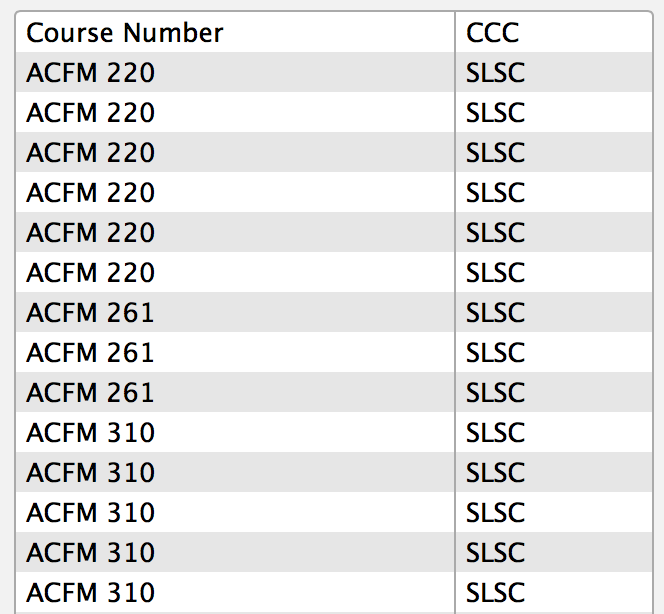
Task: Select the last ACFM 261 row
Action: click(x=334, y=392)
